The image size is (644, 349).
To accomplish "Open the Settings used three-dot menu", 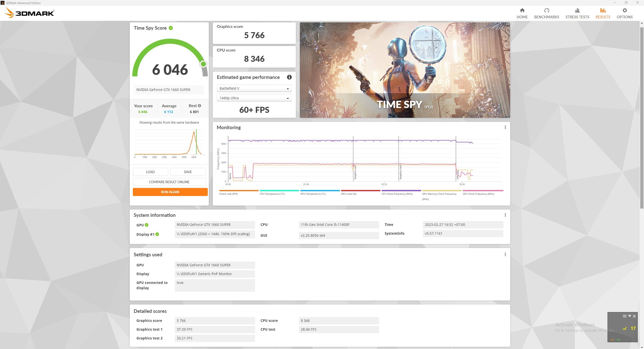I will 505,255.
